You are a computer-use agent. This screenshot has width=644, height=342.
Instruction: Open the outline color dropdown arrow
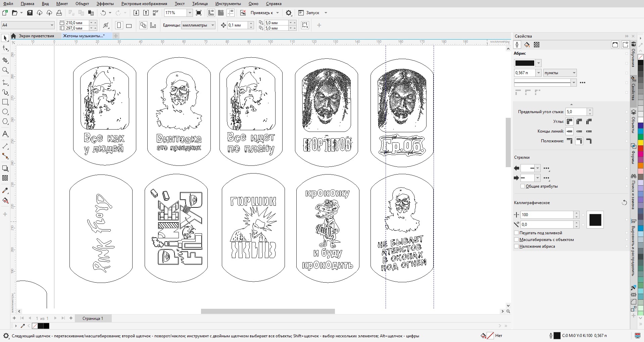[539, 63]
